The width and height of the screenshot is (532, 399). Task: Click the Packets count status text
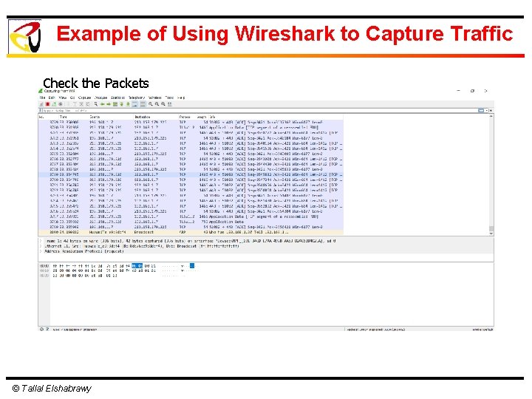click(x=375, y=330)
